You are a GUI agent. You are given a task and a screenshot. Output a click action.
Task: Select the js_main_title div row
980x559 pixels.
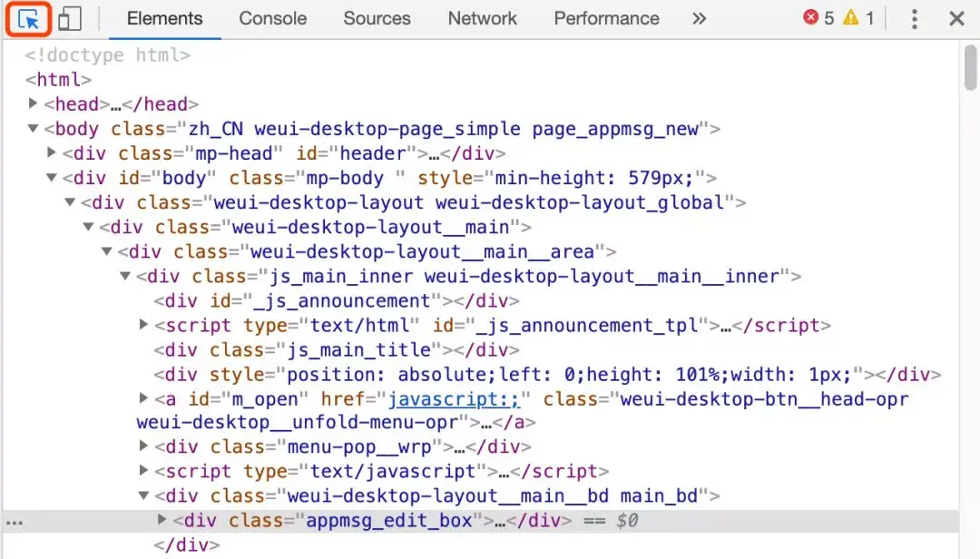click(337, 349)
